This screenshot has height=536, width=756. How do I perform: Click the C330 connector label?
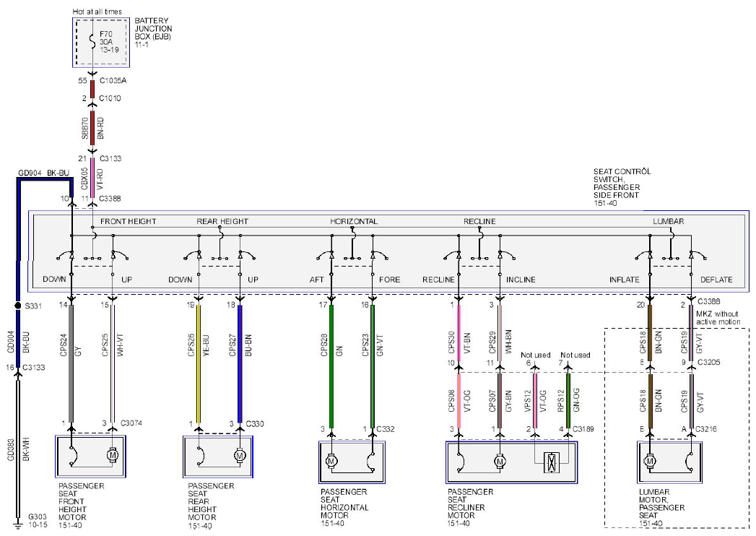point(255,423)
